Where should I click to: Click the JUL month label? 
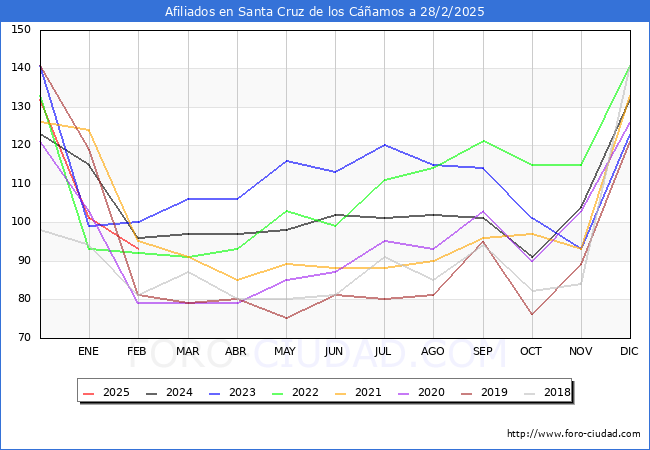click(x=383, y=351)
